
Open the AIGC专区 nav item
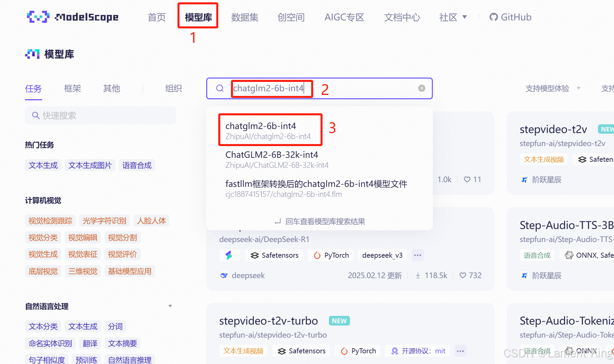coord(344,17)
